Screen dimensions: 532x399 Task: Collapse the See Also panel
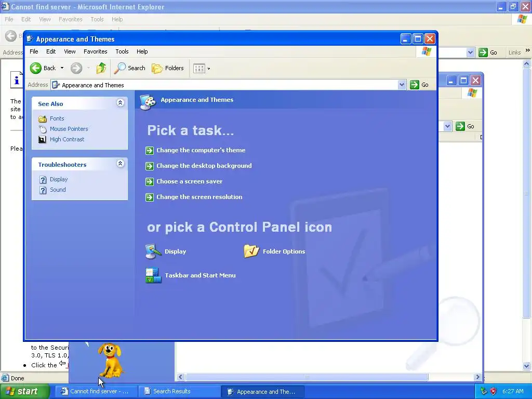point(120,103)
